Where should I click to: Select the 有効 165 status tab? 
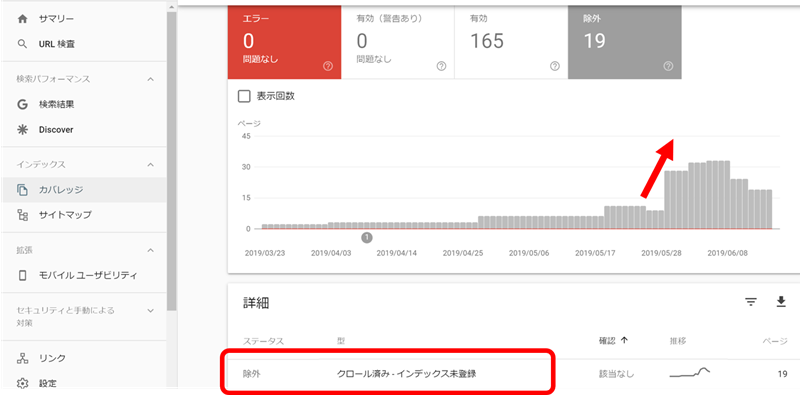tap(511, 42)
